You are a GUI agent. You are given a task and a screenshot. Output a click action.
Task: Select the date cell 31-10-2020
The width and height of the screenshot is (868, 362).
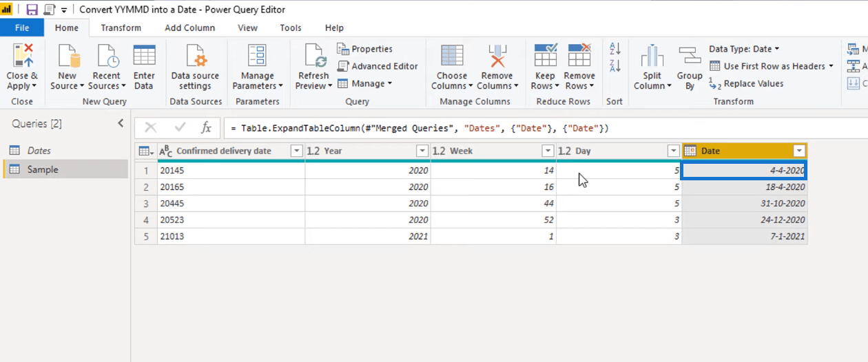tap(745, 203)
